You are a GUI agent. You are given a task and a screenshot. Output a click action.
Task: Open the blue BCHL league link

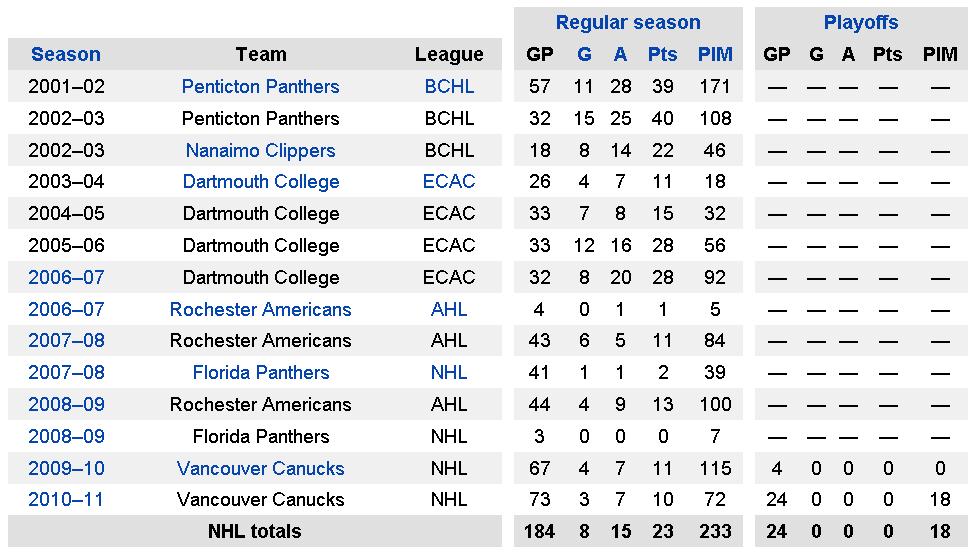tap(449, 86)
